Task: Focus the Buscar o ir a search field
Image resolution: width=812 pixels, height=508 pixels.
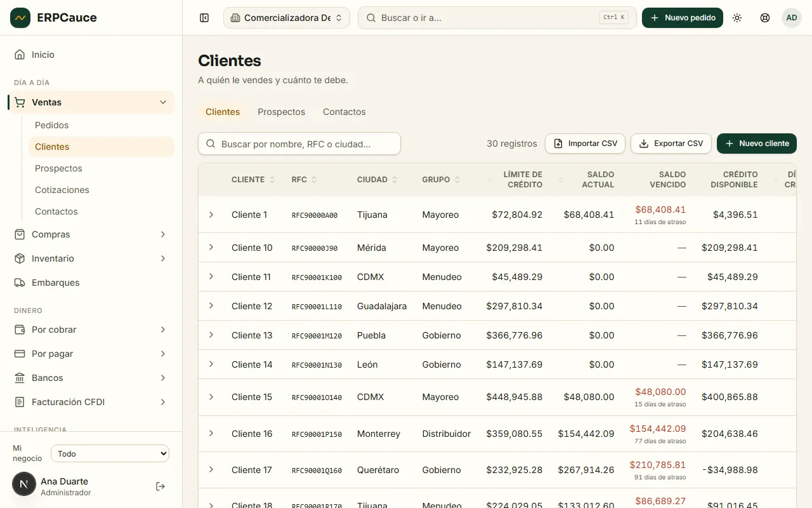Action: click(497, 18)
